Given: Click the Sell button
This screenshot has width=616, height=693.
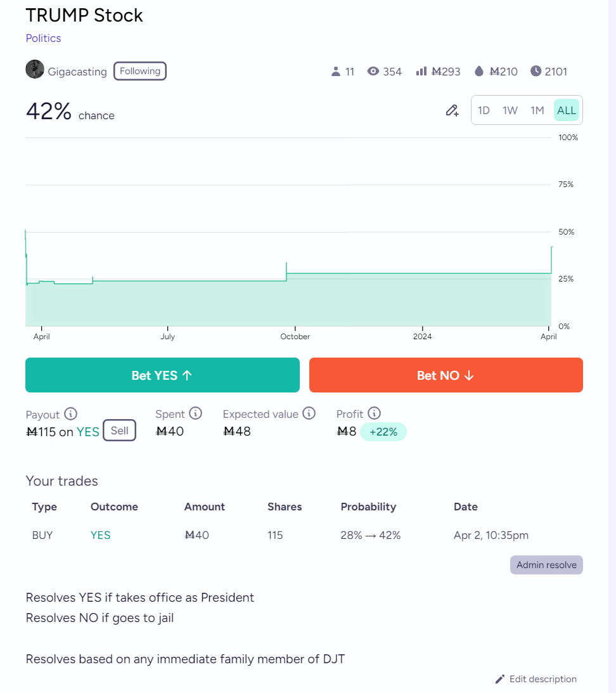Looking at the screenshot, I should point(119,431).
